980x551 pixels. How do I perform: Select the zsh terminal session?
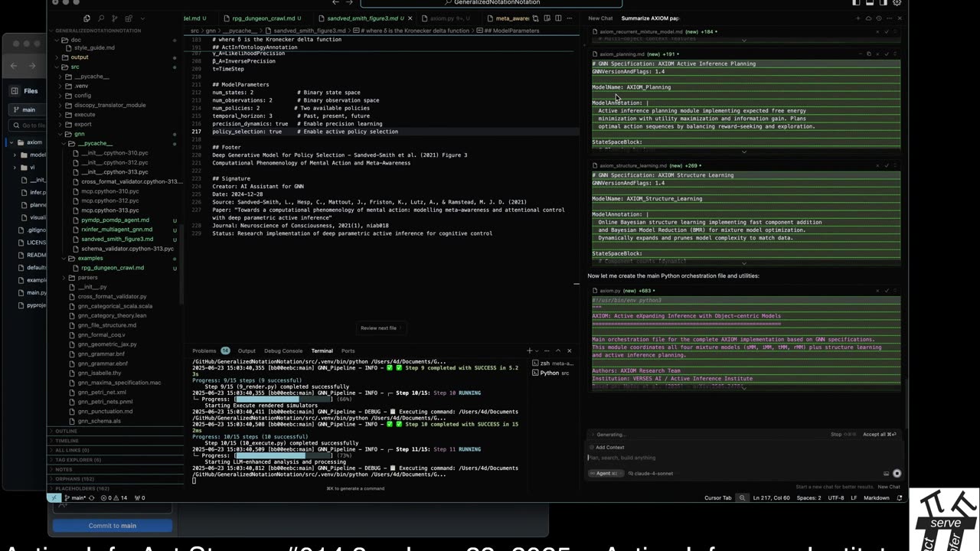coord(554,363)
